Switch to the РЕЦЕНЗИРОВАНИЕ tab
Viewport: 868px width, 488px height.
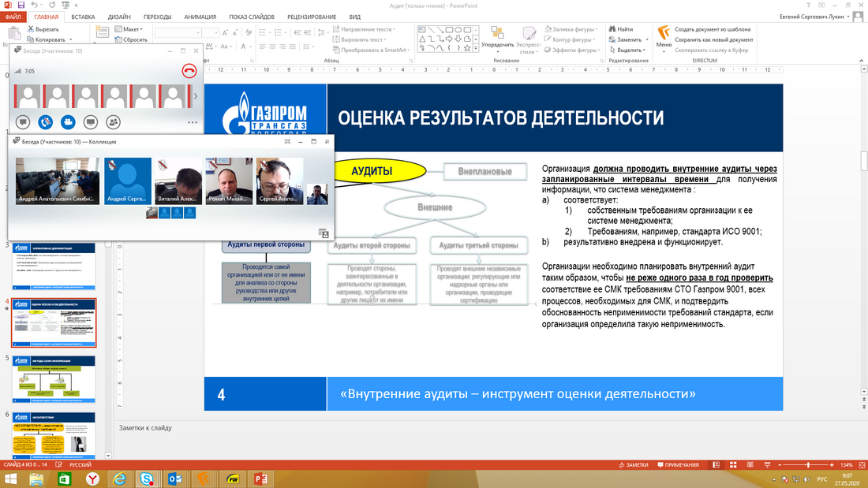[x=312, y=17]
